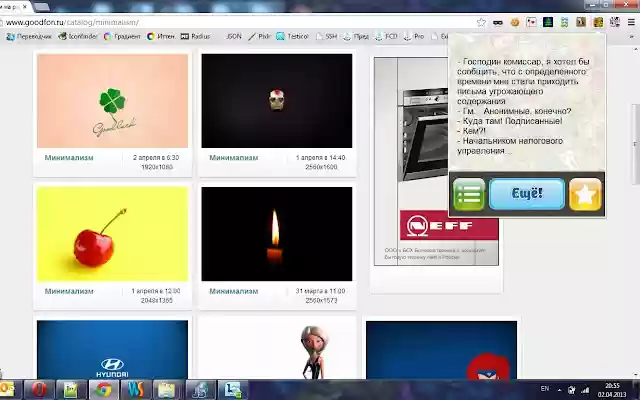This screenshot has width=640, height=400.
Task: Open the Chrome menu hamburger button
Action: tap(631, 22)
